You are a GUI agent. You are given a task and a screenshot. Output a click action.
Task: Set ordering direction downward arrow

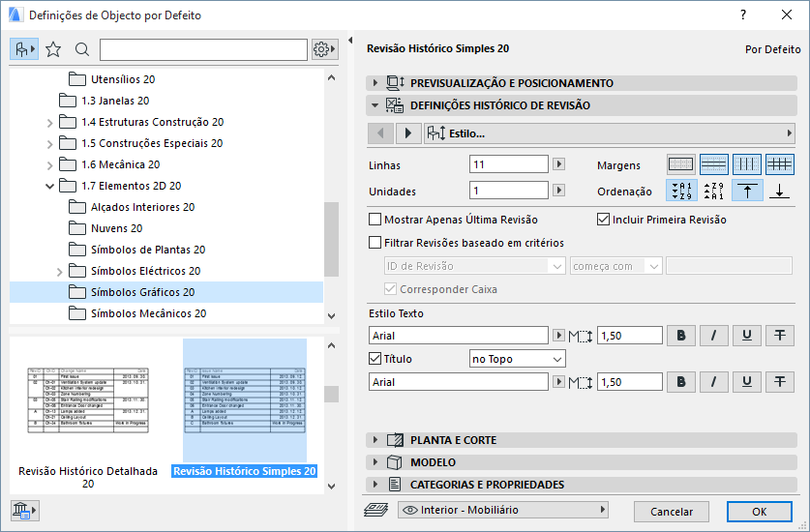tap(780, 191)
